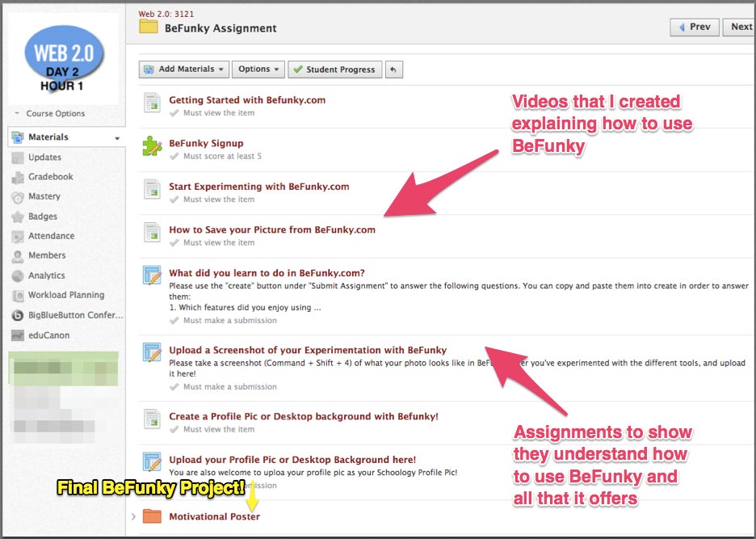Click the How to Save your Picture page icon

[153, 233]
